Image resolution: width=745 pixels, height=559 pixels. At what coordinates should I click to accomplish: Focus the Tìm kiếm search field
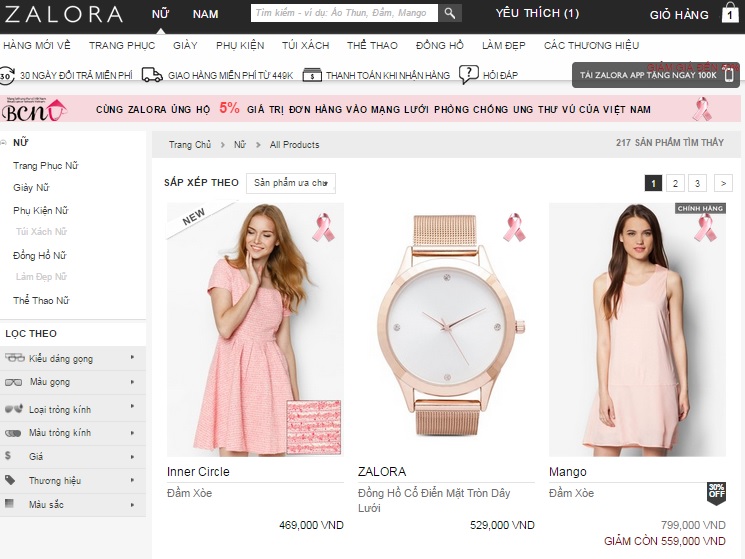tap(344, 13)
